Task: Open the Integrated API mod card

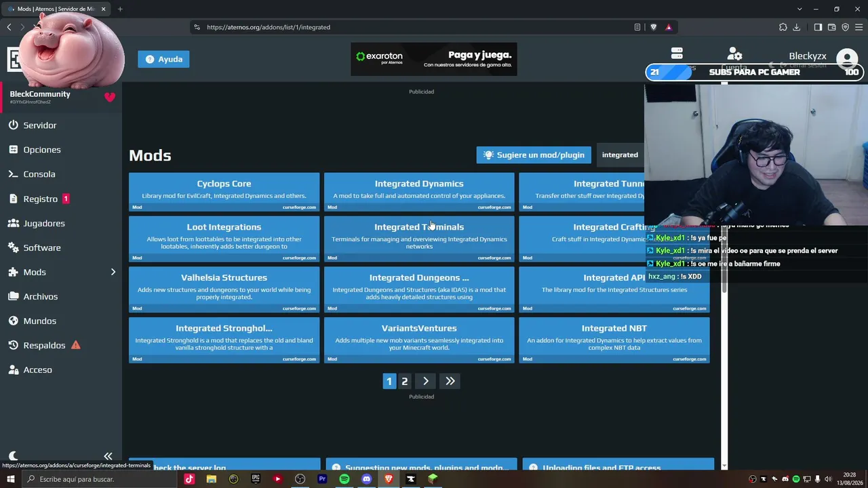Action: click(614, 289)
